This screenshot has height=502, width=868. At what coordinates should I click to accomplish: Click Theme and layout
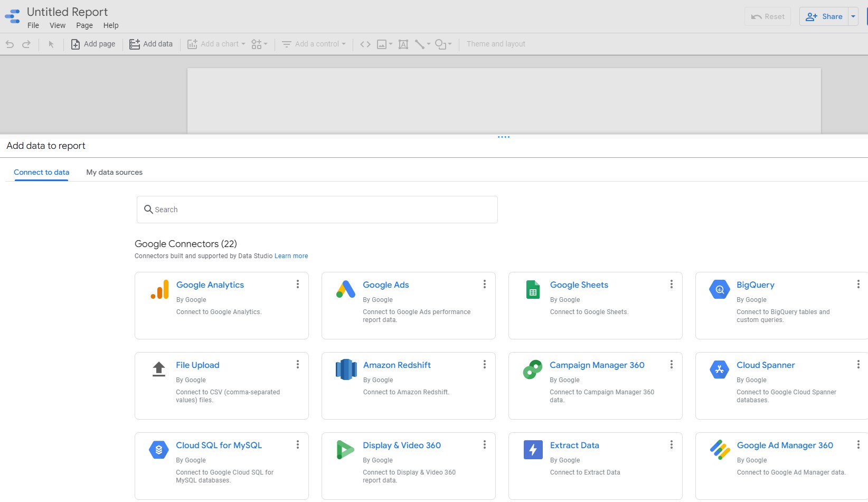click(496, 44)
